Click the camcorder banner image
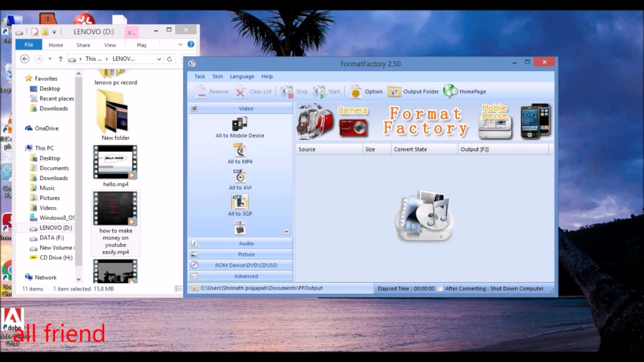 click(x=315, y=121)
